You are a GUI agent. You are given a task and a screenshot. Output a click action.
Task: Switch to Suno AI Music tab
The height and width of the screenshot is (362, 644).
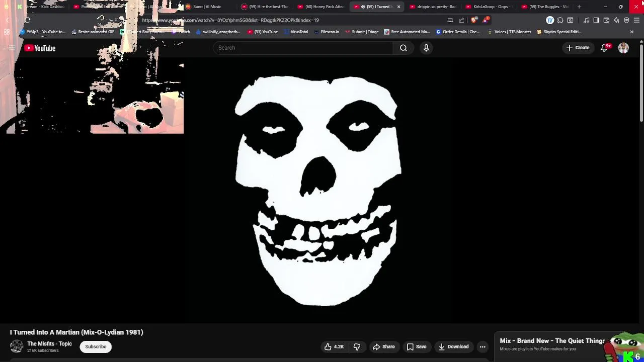point(208,7)
